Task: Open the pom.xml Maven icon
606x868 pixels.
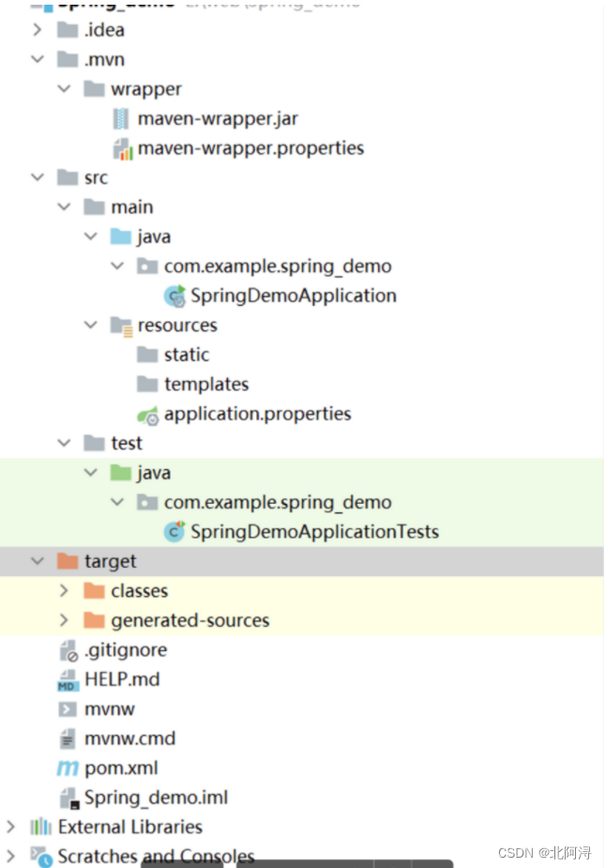Action: click(x=71, y=767)
